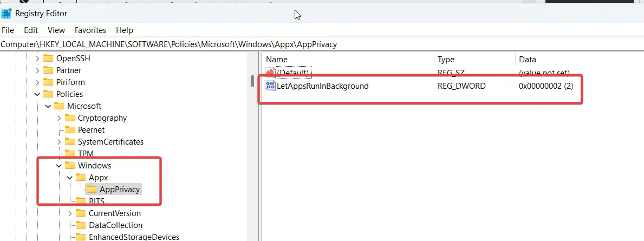Select the CurrentVersion folder icon
This screenshot has width=644, height=241.
(x=81, y=213)
